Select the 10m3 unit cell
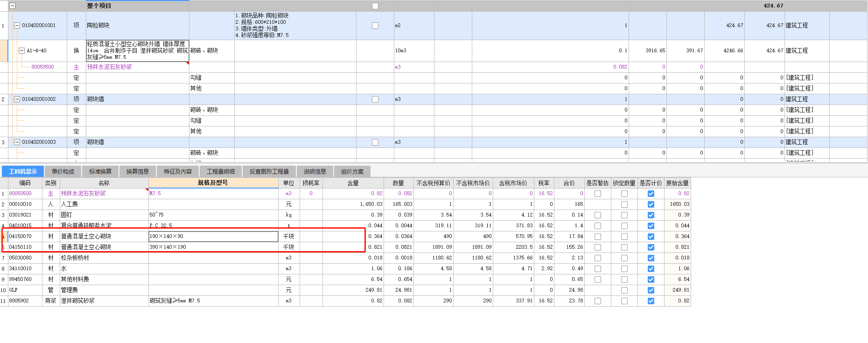This screenshot has width=868, height=343. pyautogui.click(x=414, y=50)
